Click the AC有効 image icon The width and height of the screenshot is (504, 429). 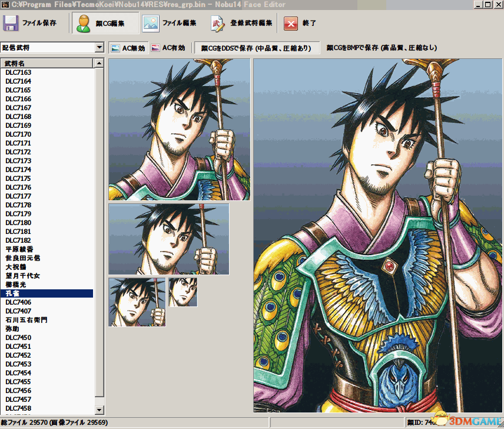point(155,48)
